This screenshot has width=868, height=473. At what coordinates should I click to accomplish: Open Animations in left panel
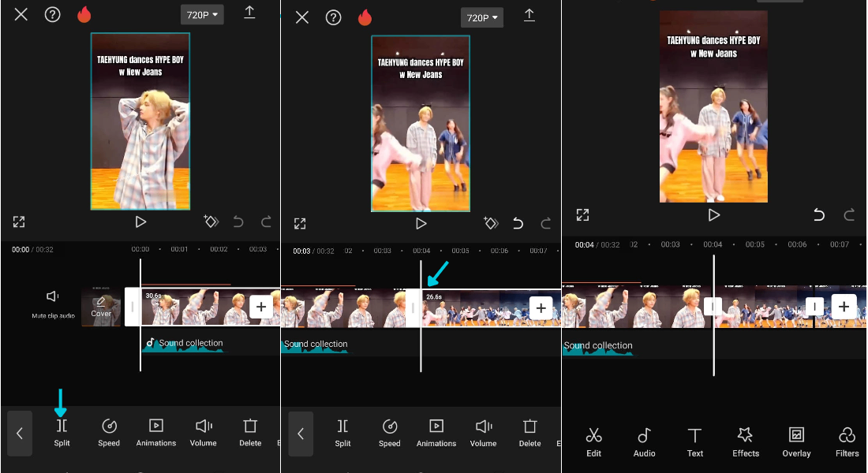[156, 433]
